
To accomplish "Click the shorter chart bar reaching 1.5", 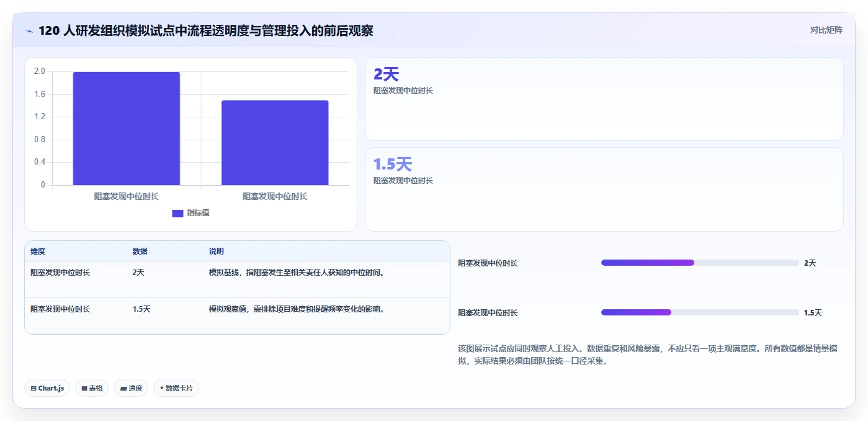I will click(275, 143).
